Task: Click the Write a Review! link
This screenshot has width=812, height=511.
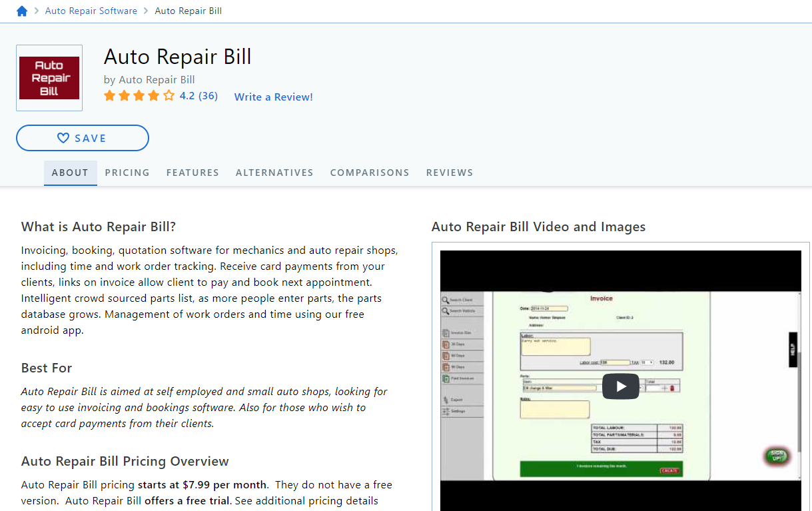Action: coord(274,97)
